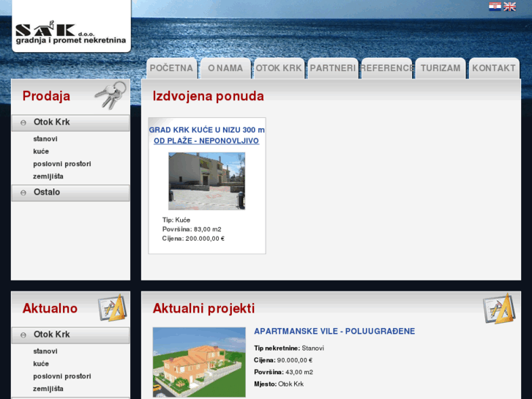Viewport: 532px width, 399px height.
Task: Click the 'Cijena: 200.000,00 €' text
Action: coord(193,239)
